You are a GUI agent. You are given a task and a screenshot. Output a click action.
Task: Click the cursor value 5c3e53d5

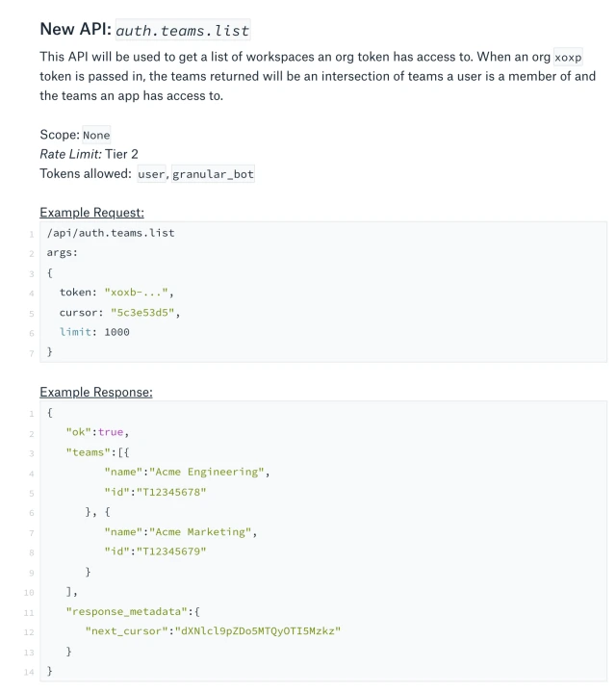pos(143,313)
